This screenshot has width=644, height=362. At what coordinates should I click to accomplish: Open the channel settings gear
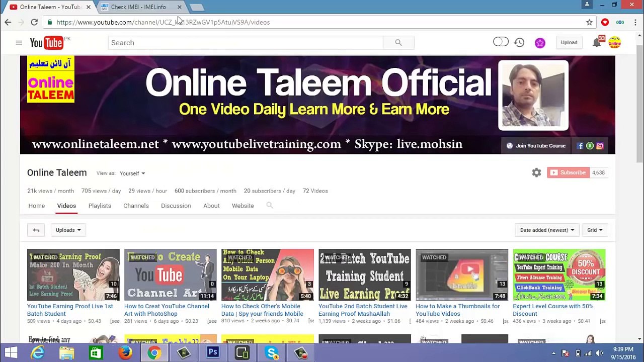coord(536,172)
